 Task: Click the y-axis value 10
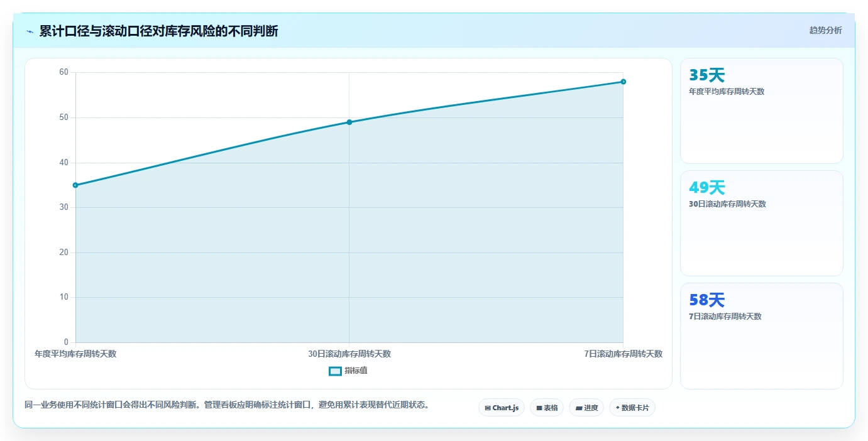tap(63, 297)
